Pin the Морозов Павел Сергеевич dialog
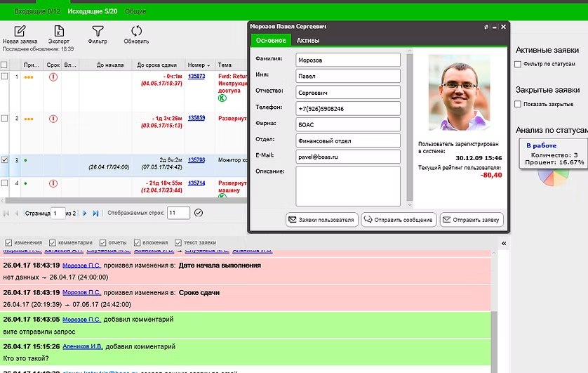Viewport: 588px width, 373px height. tap(486, 27)
